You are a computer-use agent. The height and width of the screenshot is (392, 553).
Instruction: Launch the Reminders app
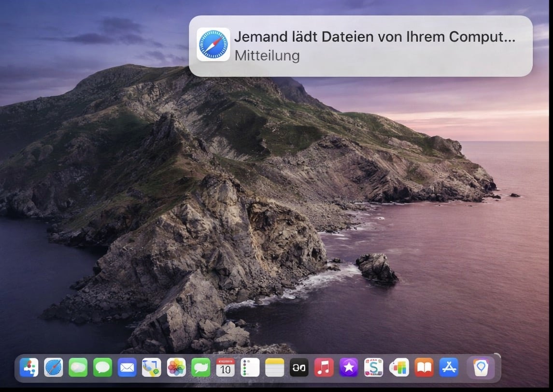click(x=249, y=368)
